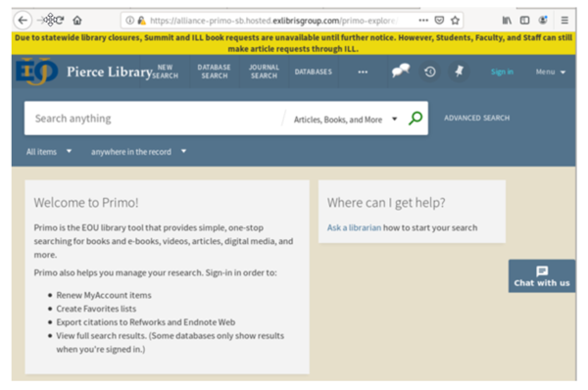This screenshot has height=390, width=588.
Task: Open the browser hamburger menu
Action: click(564, 21)
